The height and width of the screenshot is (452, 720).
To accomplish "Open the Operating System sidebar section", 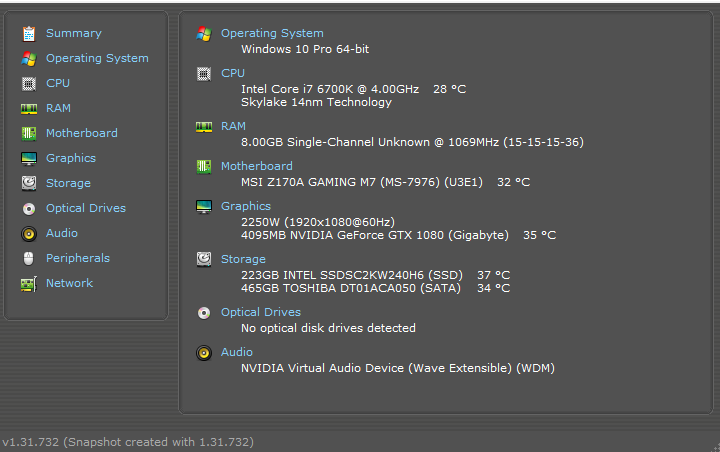I will pos(97,58).
